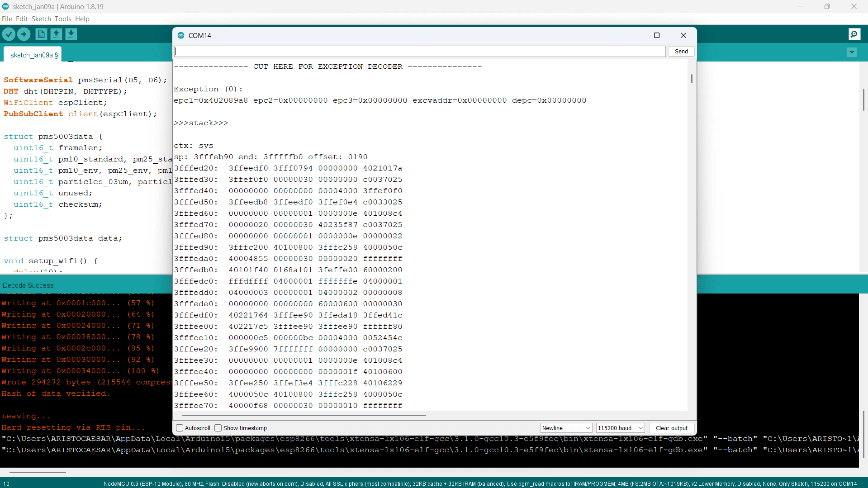Open the Newline line-ending dropdown
868x488 pixels.
pyautogui.click(x=565, y=428)
